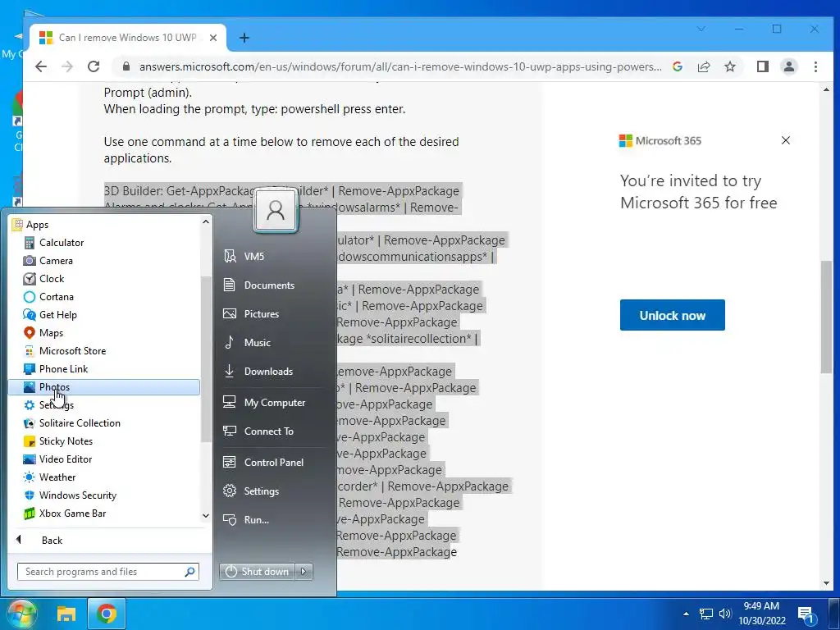Select the Can I remove Windows tab
840x630 pixels.
(x=128, y=38)
